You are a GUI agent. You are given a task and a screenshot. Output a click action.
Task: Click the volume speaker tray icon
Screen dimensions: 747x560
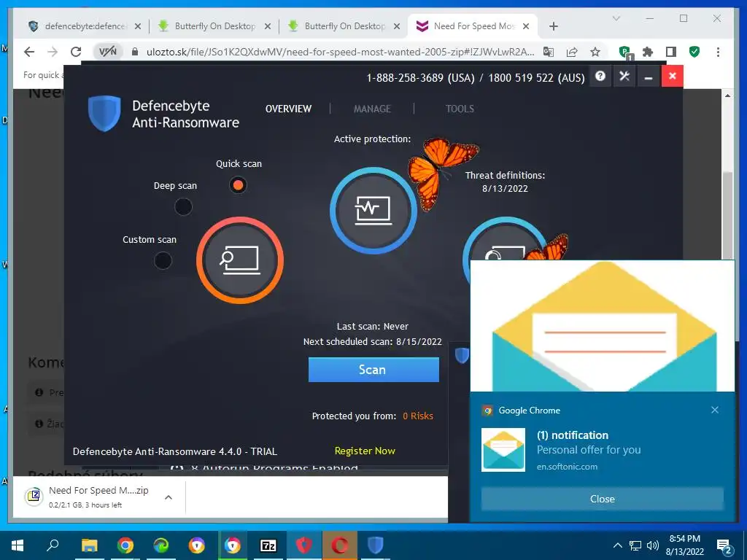[653, 545]
